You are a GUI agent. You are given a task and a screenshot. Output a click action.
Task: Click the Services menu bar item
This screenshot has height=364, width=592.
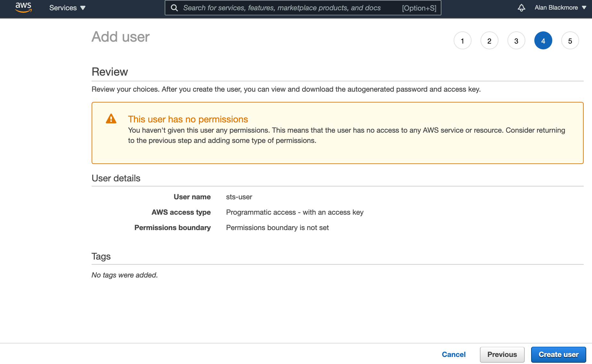63,8
